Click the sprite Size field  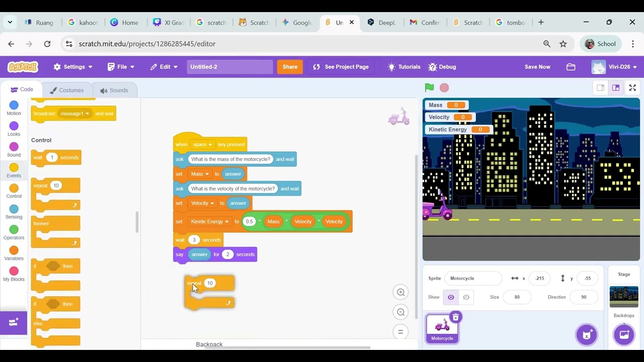517,297
